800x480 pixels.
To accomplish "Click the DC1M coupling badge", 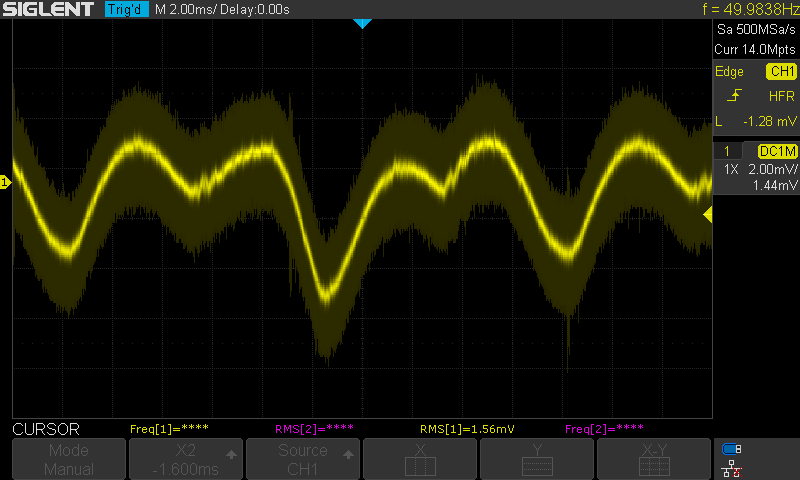I will [778, 151].
